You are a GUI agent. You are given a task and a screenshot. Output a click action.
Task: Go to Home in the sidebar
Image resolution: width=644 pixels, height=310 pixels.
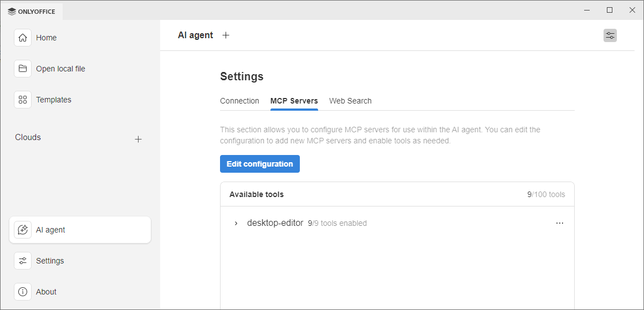click(x=80, y=38)
